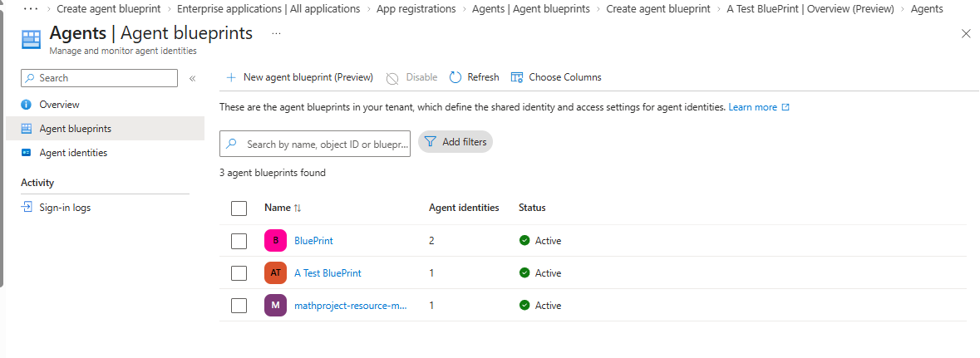The height and width of the screenshot is (358, 980).
Task: Click the purple M blueprint avatar
Action: coord(276,306)
